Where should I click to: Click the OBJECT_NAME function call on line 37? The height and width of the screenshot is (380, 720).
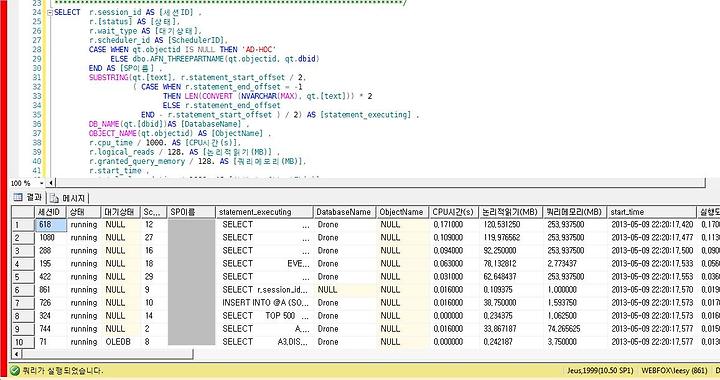point(141,133)
